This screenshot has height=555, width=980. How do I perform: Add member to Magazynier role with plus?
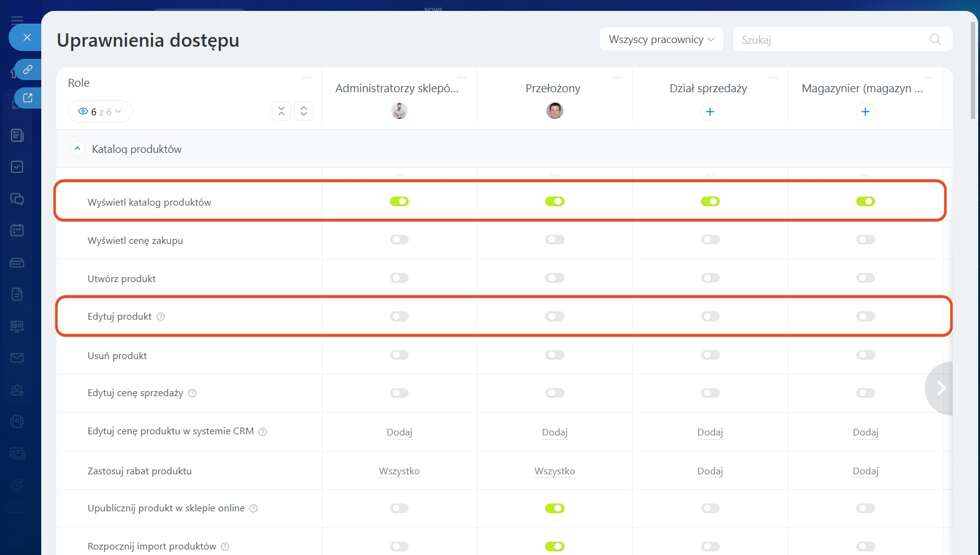click(865, 112)
